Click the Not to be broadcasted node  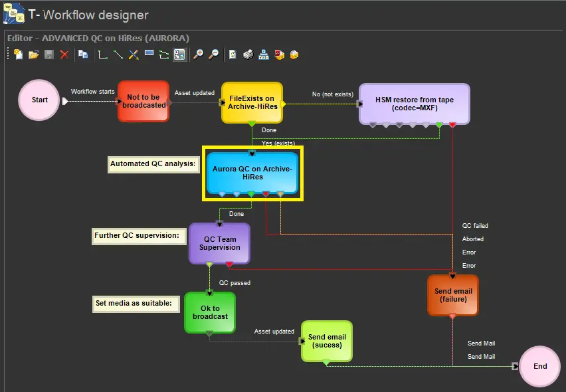pyautogui.click(x=143, y=101)
